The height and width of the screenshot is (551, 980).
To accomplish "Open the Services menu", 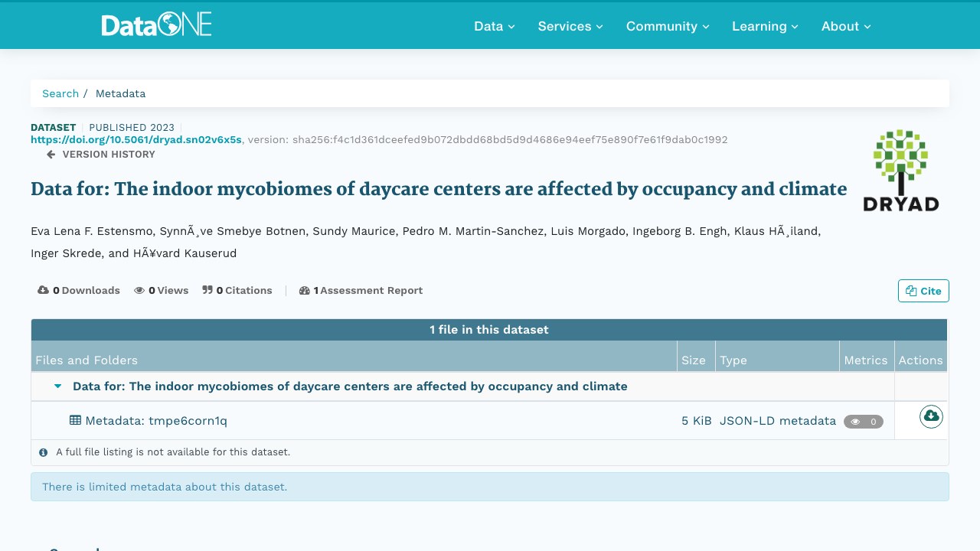I will click(570, 26).
